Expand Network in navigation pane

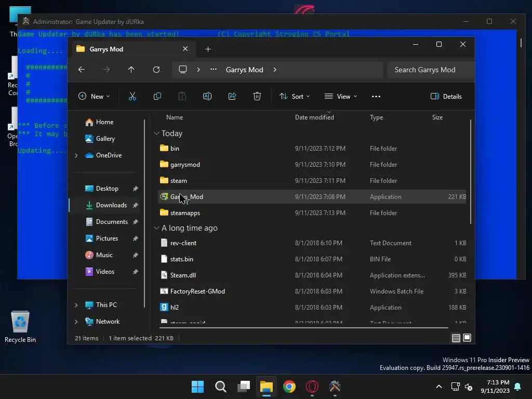76,322
